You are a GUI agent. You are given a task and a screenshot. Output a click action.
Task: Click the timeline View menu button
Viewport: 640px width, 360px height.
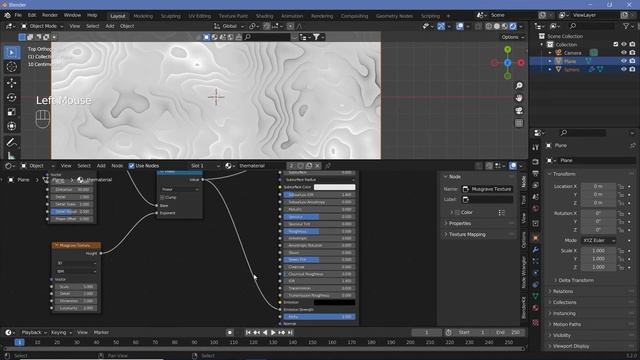pos(82,332)
